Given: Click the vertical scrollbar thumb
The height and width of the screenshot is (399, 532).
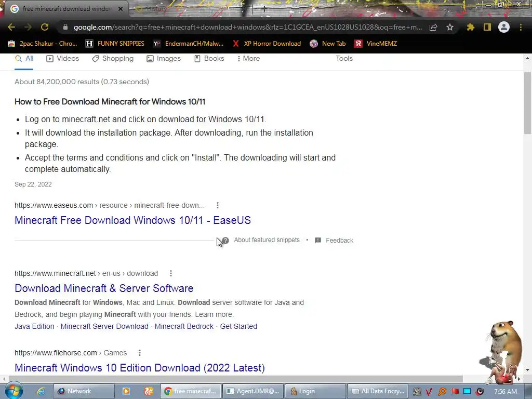Looking at the screenshot, I should [x=527, y=103].
